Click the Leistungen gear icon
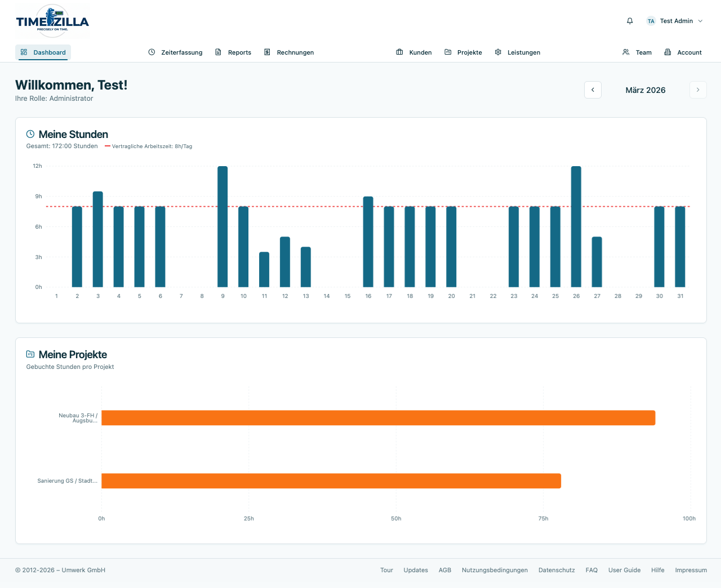The width and height of the screenshot is (721, 588). click(x=498, y=52)
